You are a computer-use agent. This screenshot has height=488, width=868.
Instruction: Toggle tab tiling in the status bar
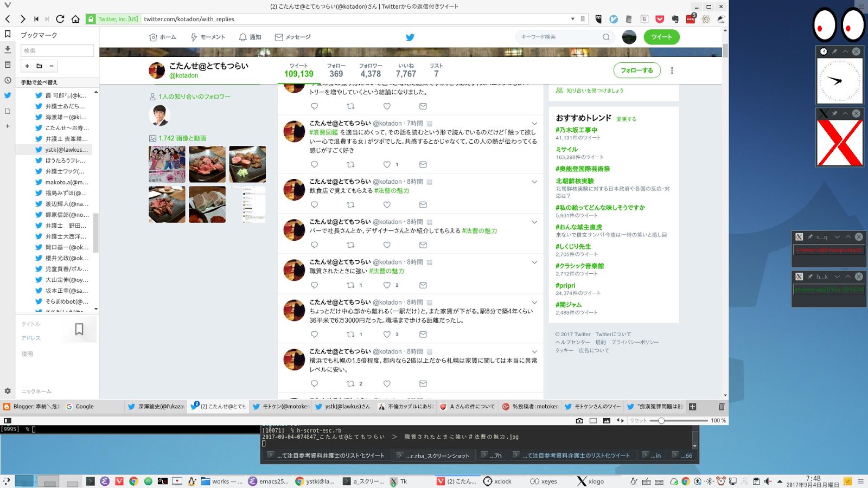coord(593,421)
